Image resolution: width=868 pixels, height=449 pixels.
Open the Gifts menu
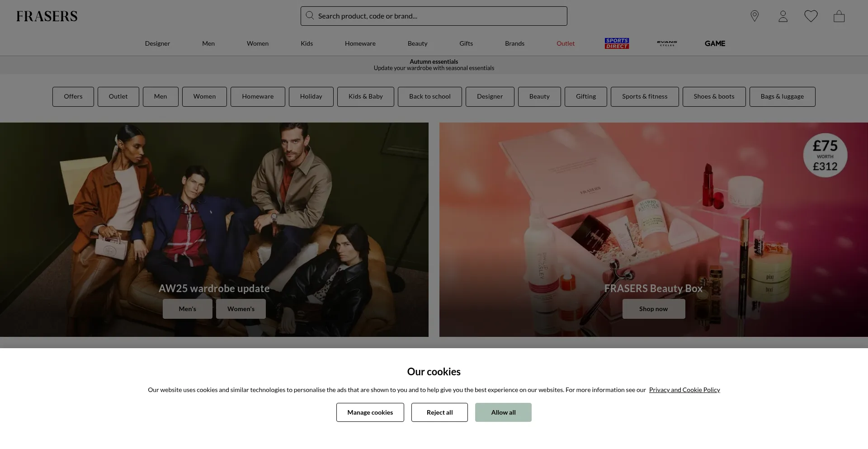(466, 43)
